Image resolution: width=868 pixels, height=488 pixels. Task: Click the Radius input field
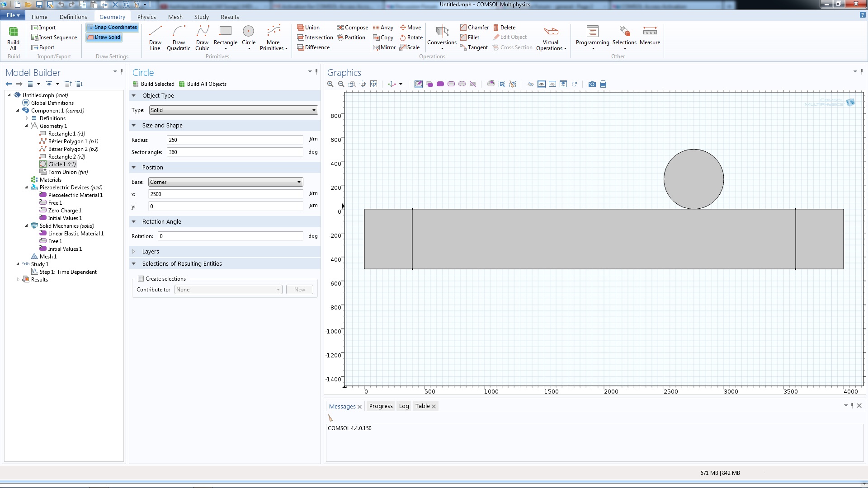click(235, 140)
